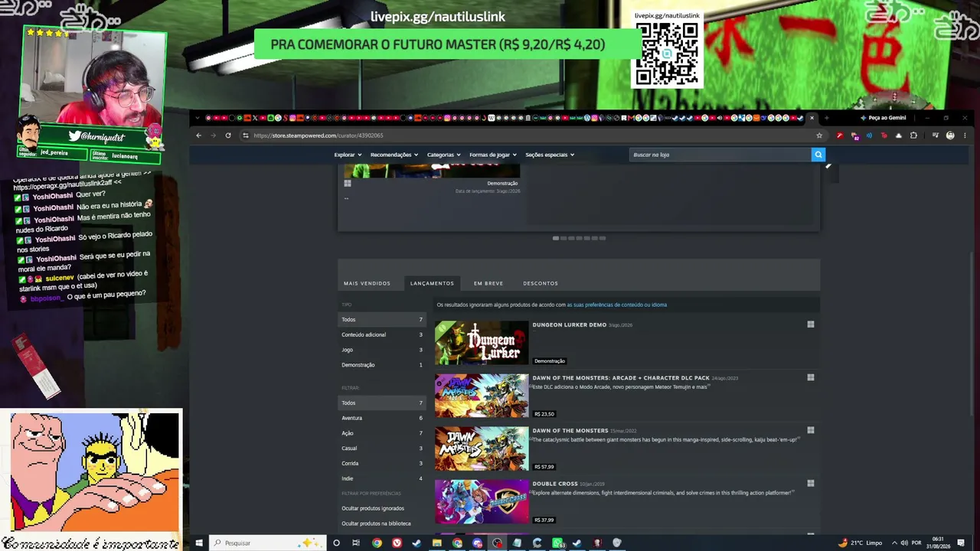Switch to the Mais Vendidos tab

(367, 283)
